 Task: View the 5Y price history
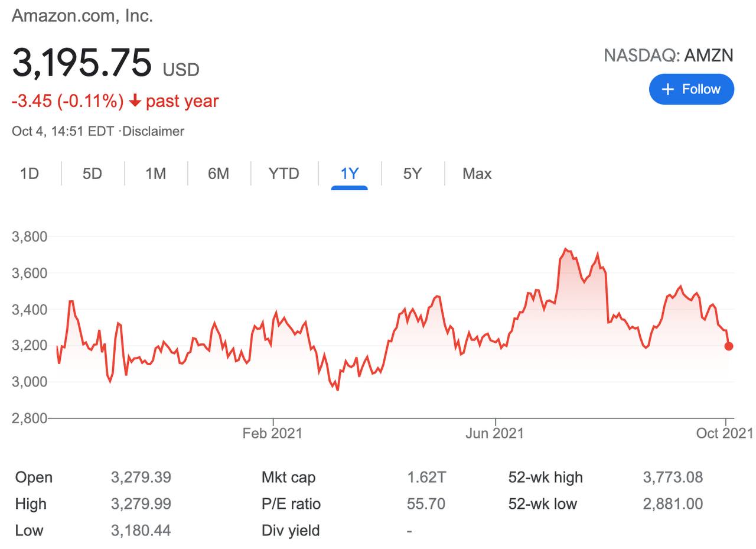coord(412,174)
